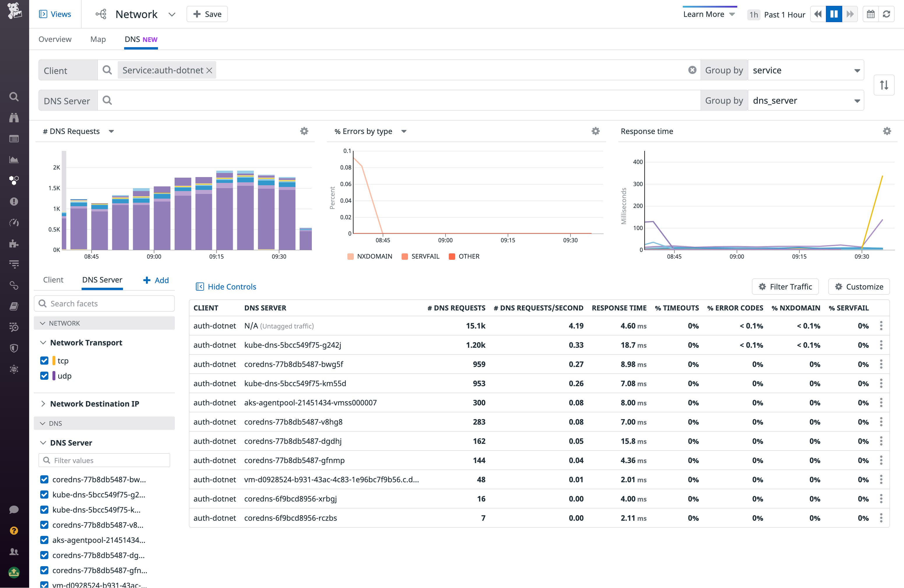Uncheck the coredns-77b8db5487-dg... DNS server
This screenshot has width=904, height=588.
tap(44, 555)
